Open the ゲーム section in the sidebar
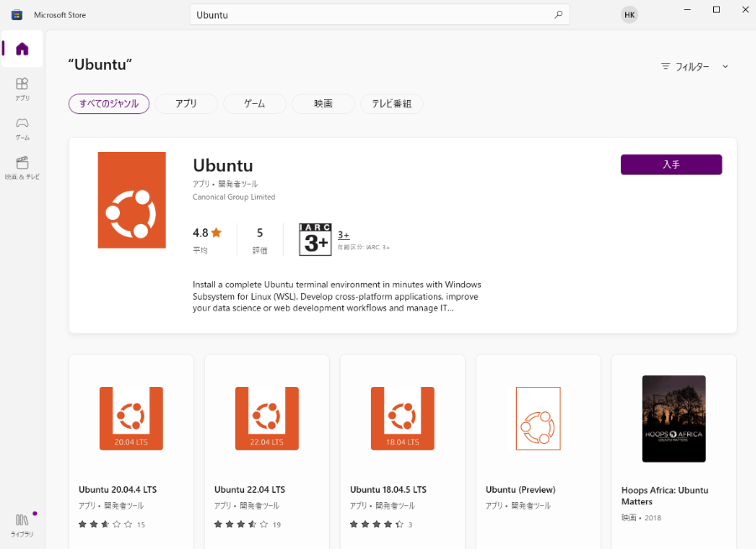Viewport: 756px width, 554px height. (22, 128)
